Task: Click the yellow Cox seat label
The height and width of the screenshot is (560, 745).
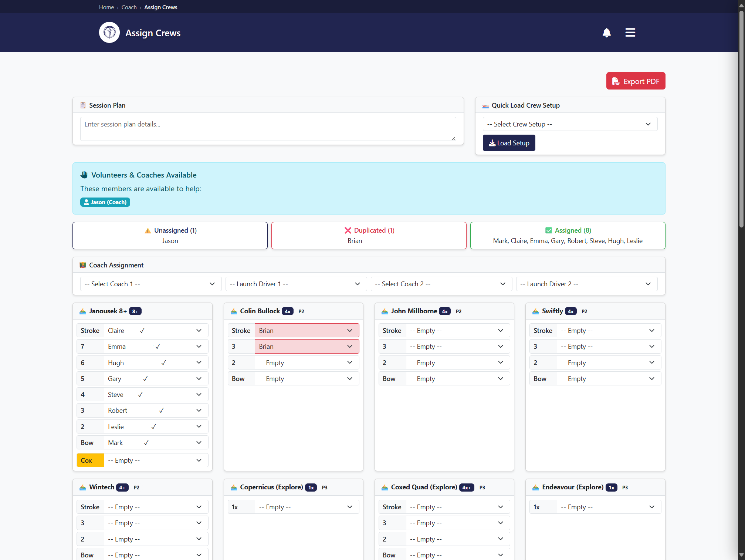Action: (x=90, y=461)
